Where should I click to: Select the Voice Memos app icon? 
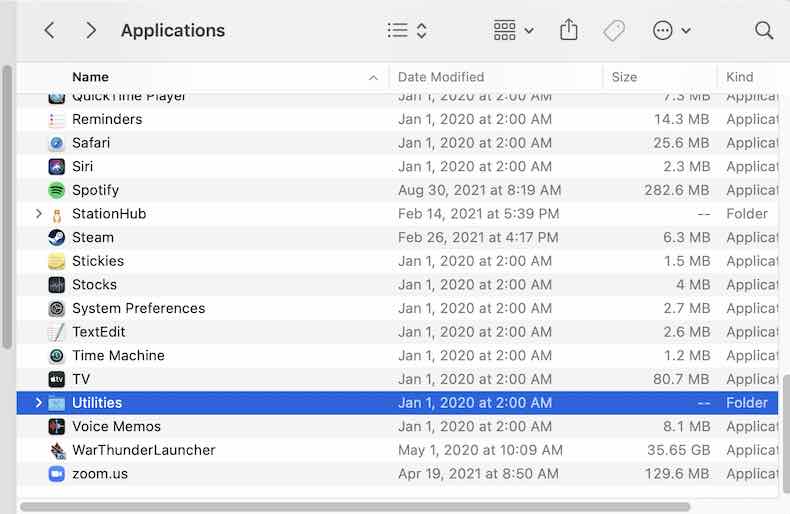pyautogui.click(x=56, y=427)
